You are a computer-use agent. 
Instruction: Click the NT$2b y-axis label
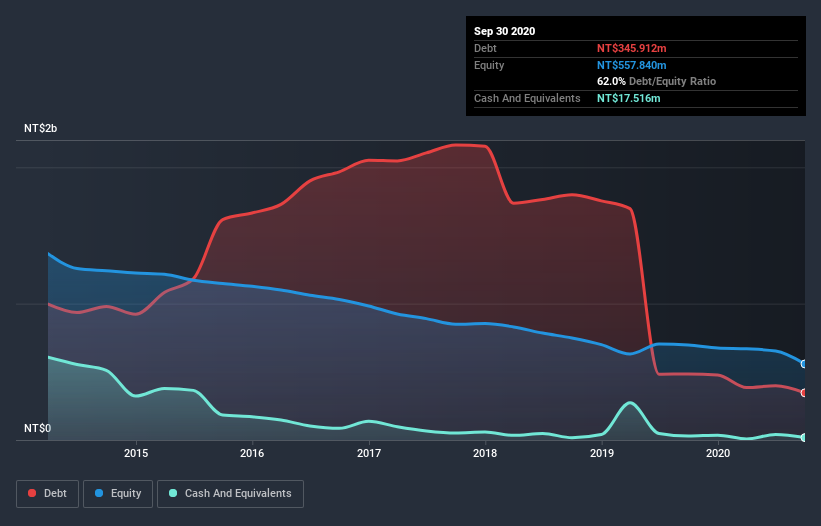coord(40,128)
